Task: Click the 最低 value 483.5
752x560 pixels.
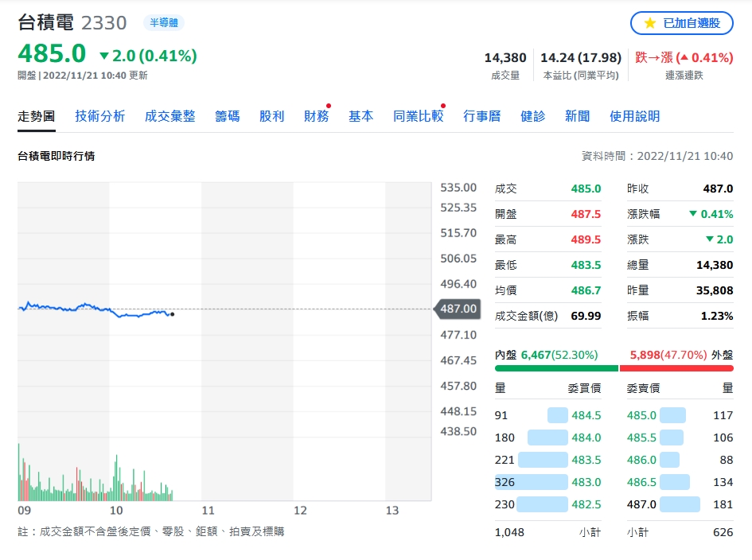Action: pyautogui.click(x=586, y=265)
